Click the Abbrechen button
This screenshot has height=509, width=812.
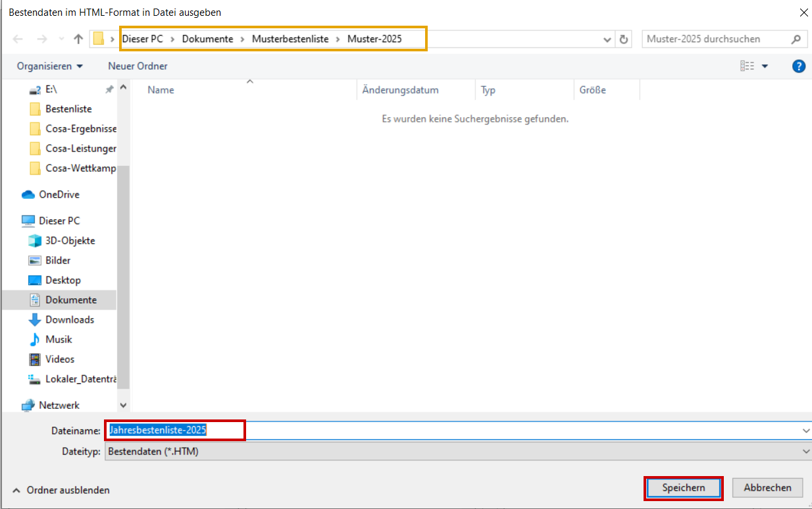(767, 487)
